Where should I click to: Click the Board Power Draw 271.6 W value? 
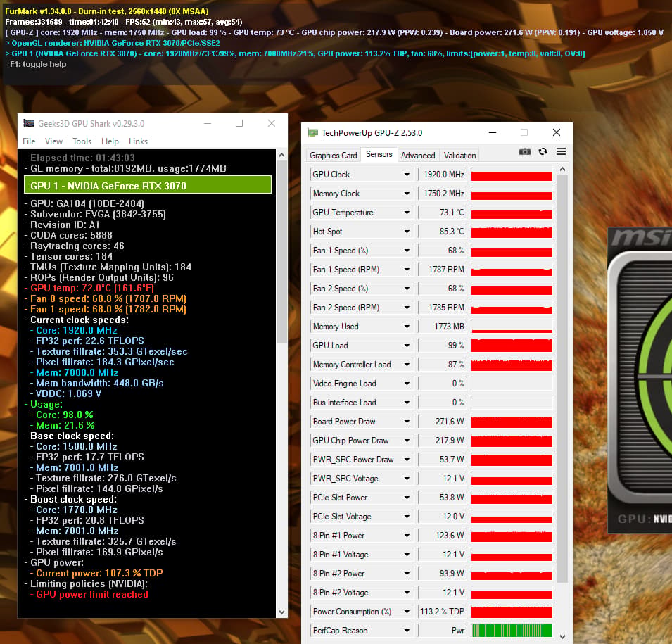(x=443, y=422)
